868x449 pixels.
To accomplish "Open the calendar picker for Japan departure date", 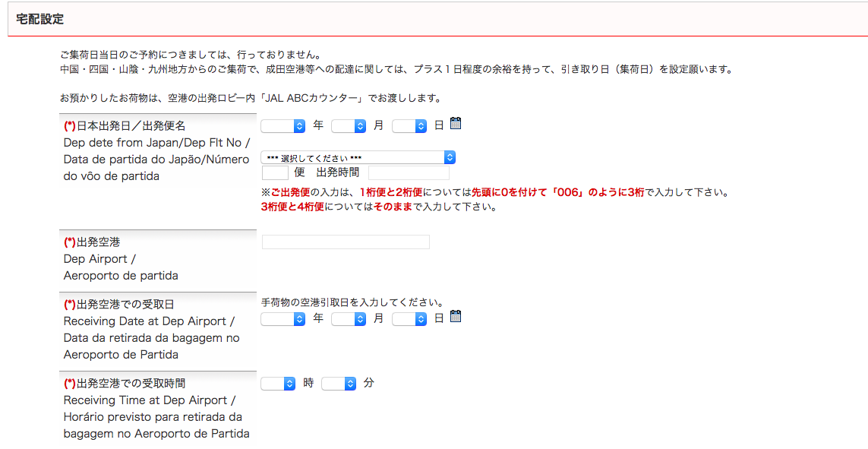I will point(456,125).
